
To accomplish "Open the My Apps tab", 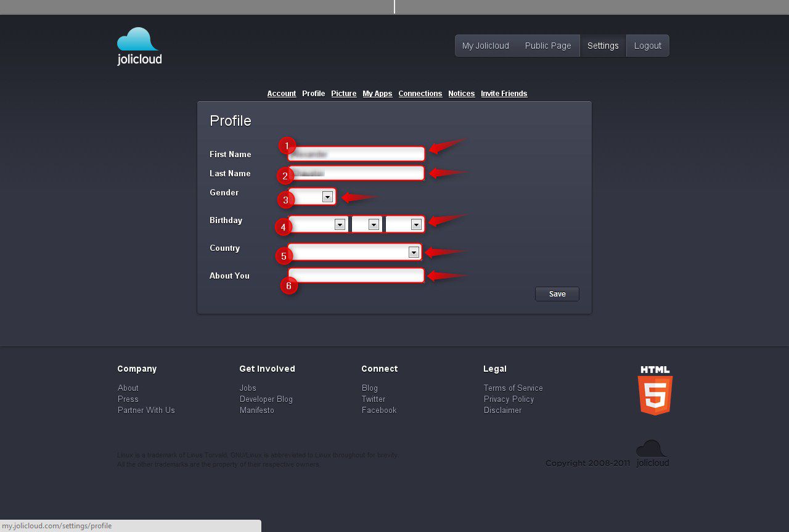I will click(377, 94).
